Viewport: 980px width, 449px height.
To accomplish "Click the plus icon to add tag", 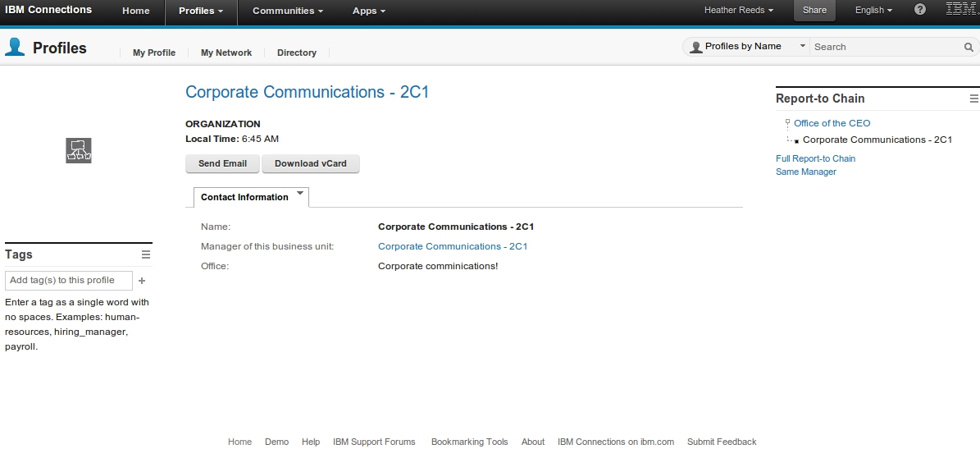I will coord(142,281).
